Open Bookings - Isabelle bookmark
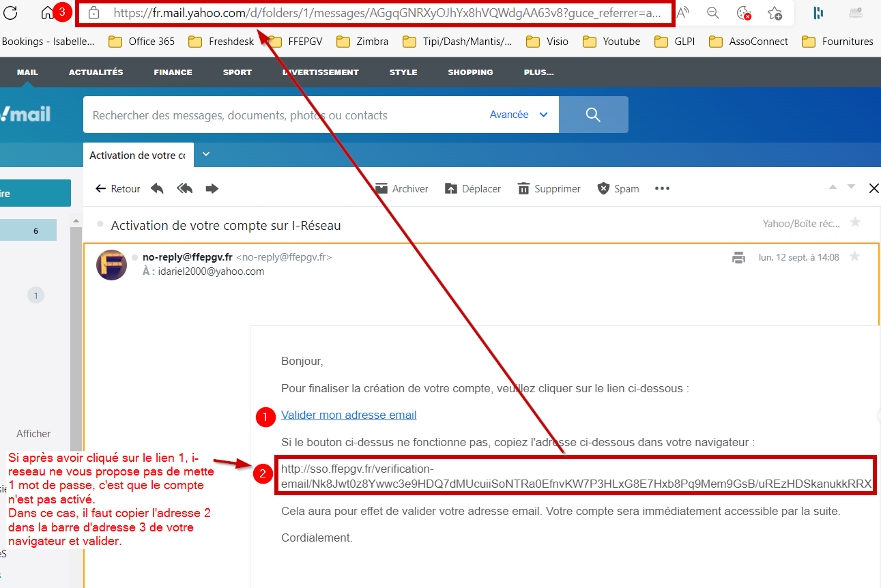The width and height of the screenshot is (881, 588). click(x=48, y=42)
